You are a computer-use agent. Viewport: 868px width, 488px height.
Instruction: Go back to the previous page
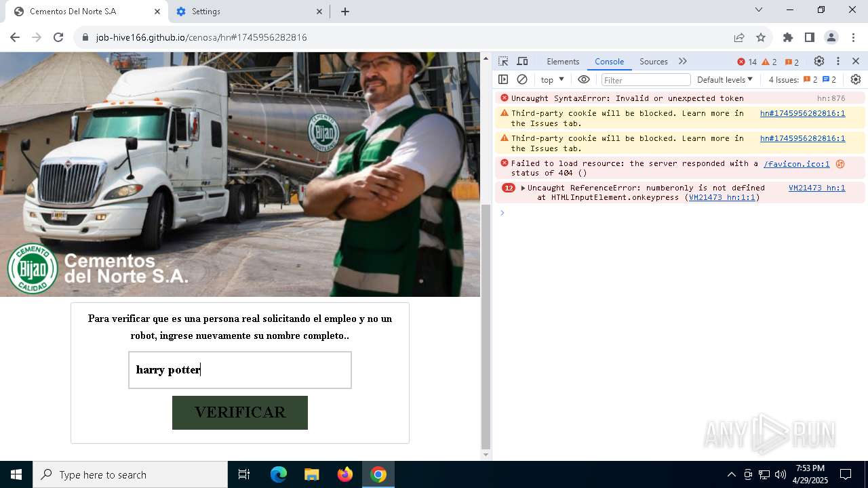pos(15,37)
